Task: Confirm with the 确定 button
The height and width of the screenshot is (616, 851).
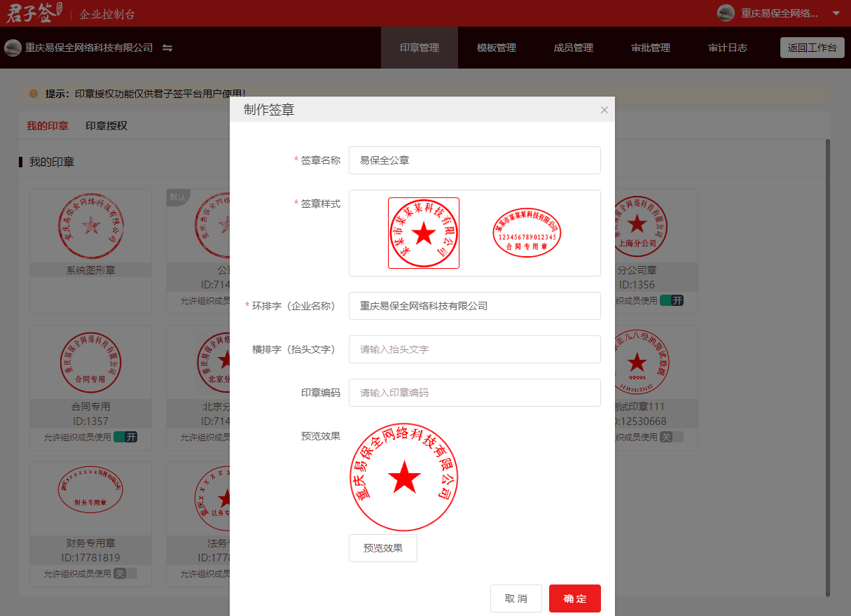Action: (x=575, y=598)
